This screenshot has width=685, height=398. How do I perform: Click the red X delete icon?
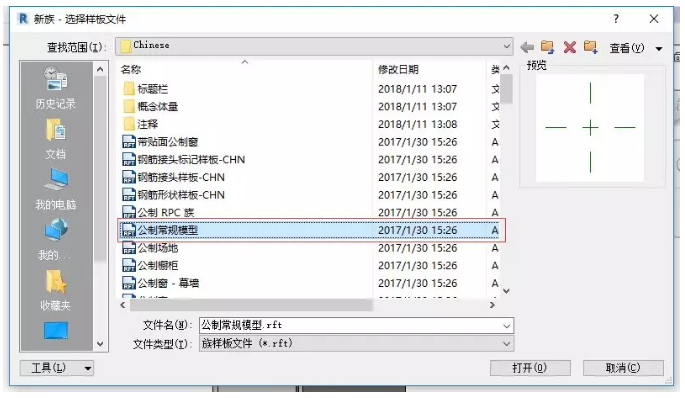pos(569,47)
